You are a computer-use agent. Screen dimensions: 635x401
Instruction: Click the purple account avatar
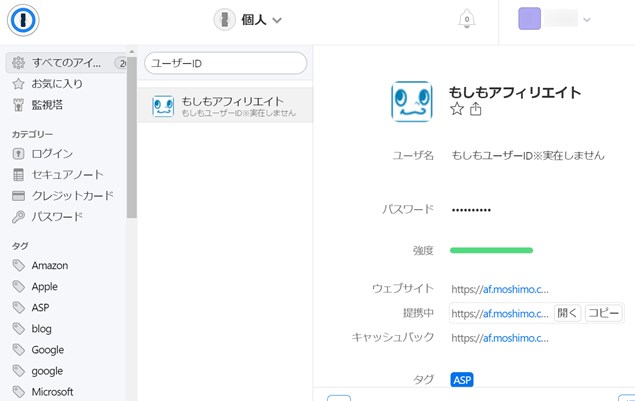[x=529, y=19]
